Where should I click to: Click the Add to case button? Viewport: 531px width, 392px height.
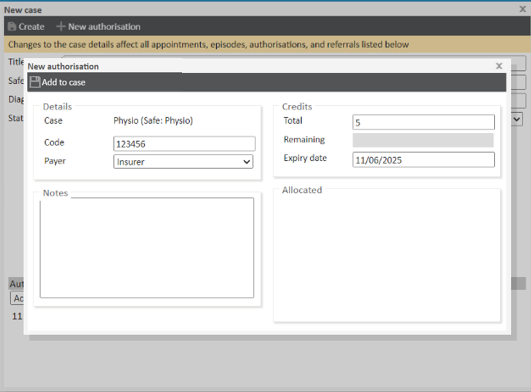58,82
